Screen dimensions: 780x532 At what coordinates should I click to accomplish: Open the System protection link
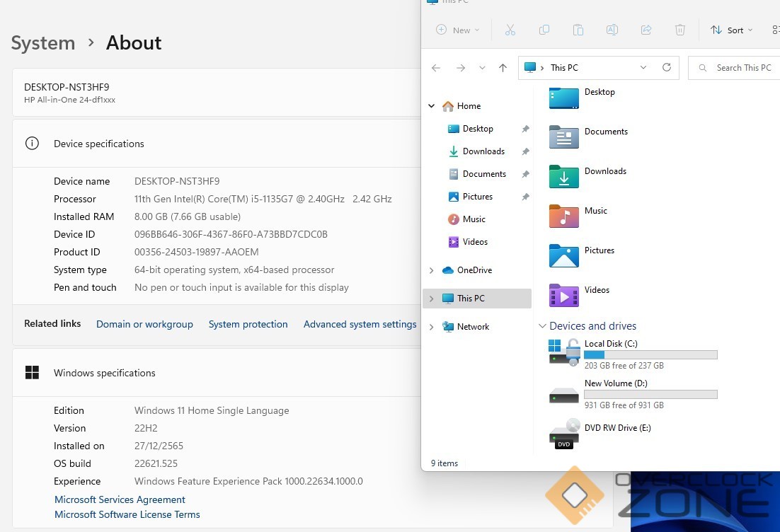(248, 324)
